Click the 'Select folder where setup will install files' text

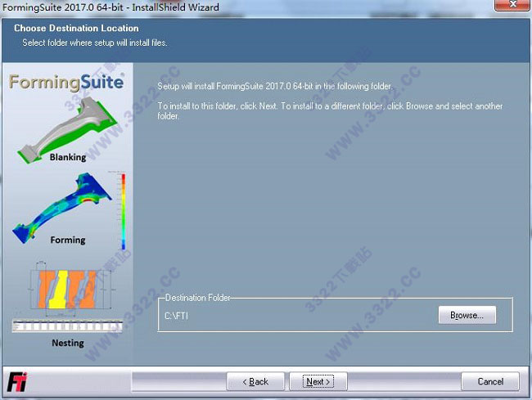(x=95, y=43)
